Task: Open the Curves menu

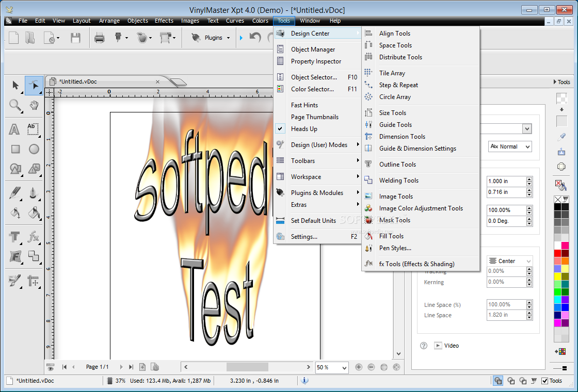Action: (x=235, y=21)
